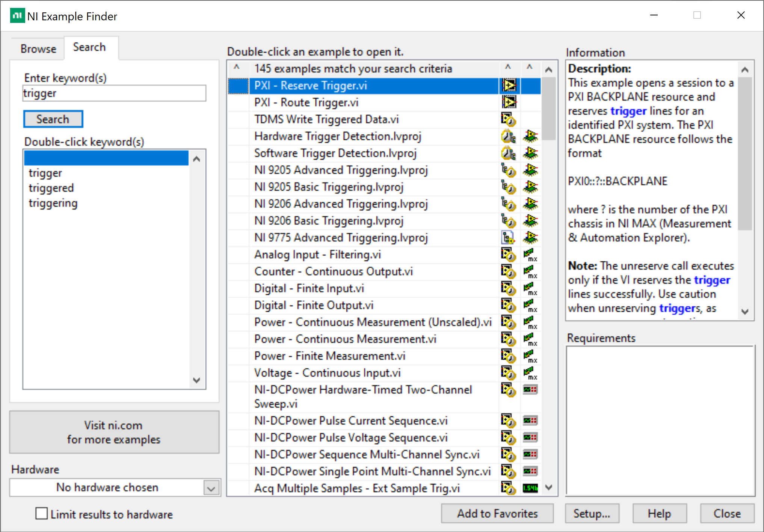
Task: Click Visit ni.com for more examples
Action: point(114,432)
